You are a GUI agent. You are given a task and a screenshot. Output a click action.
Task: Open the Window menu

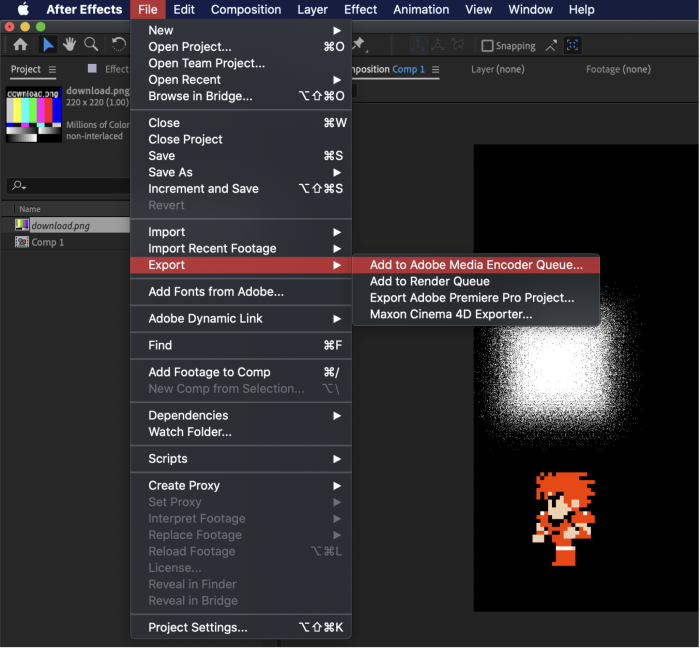[530, 9]
